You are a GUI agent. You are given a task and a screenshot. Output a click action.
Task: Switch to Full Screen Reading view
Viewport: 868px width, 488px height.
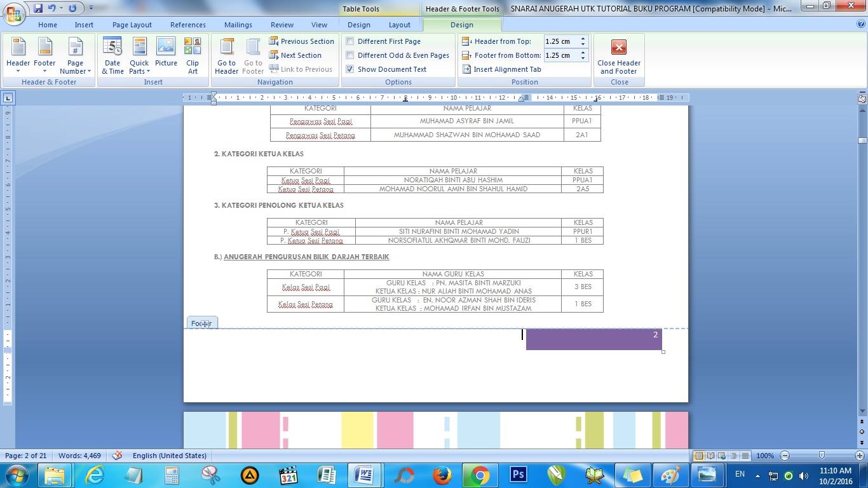click(710, 456)
